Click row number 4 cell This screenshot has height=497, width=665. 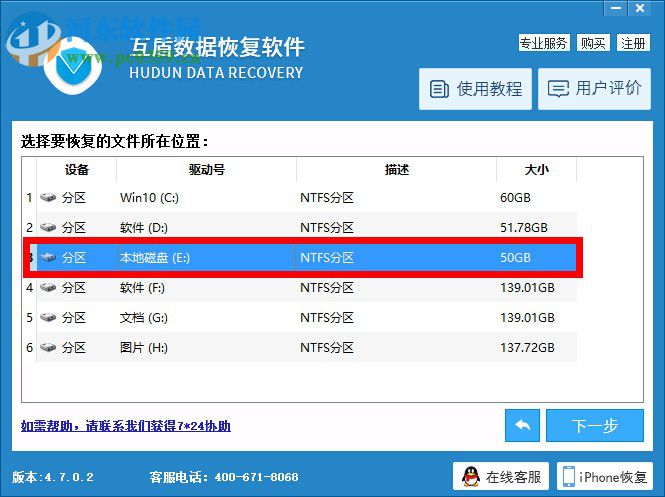(29, 288)
